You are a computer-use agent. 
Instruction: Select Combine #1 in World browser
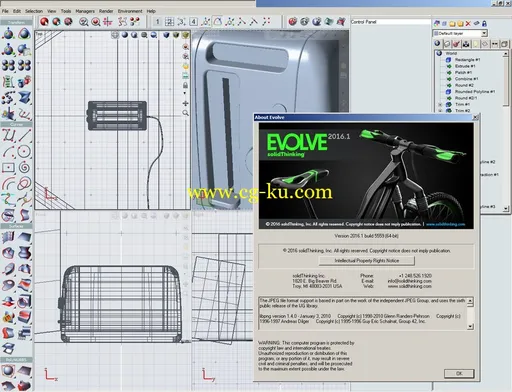(466, 79)
